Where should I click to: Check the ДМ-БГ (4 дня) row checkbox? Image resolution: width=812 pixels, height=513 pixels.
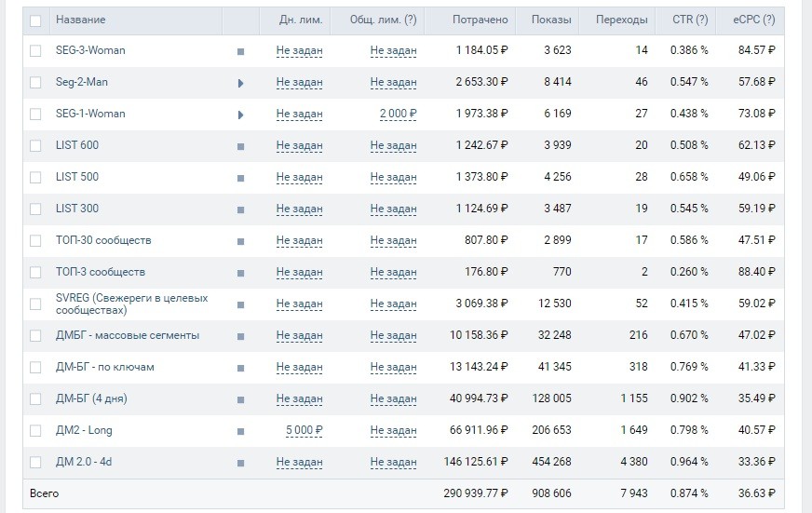coord(35,398)
